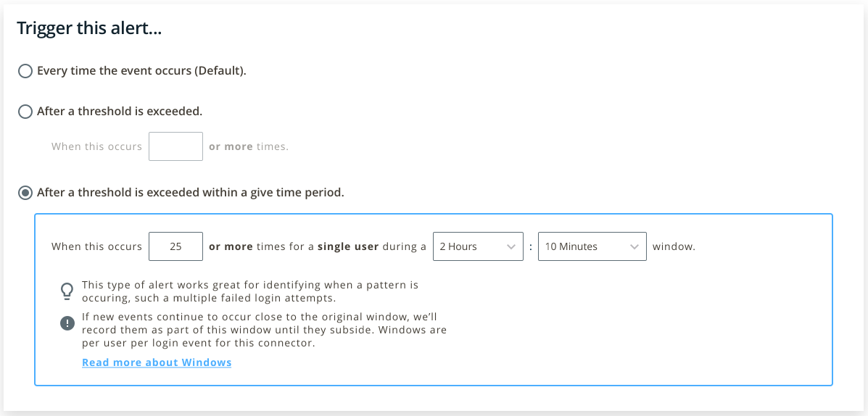The image size is (868, 416).
Task: Open the '2 Hours' dropdown
Action: point(478,246)
